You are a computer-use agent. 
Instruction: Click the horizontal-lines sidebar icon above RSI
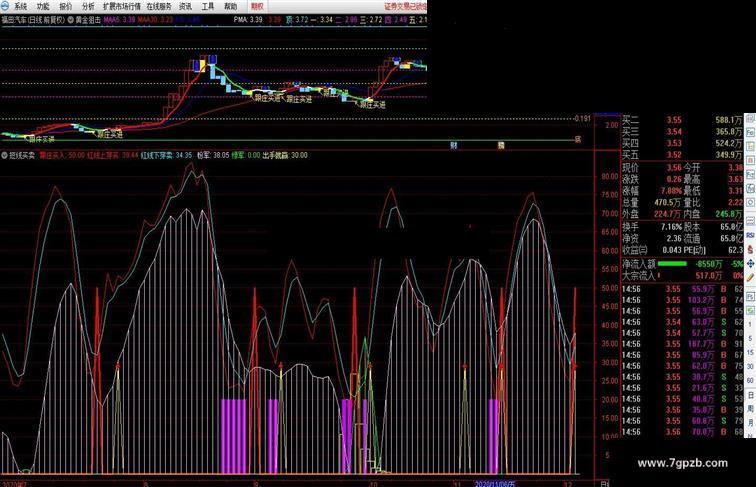pyautogui.click(x=751, y=221)
